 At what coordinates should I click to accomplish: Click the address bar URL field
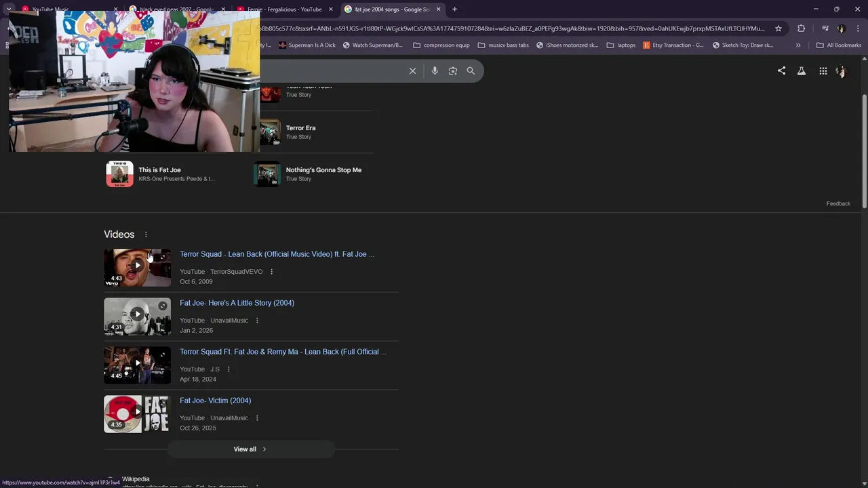click(x=512, y=28)
